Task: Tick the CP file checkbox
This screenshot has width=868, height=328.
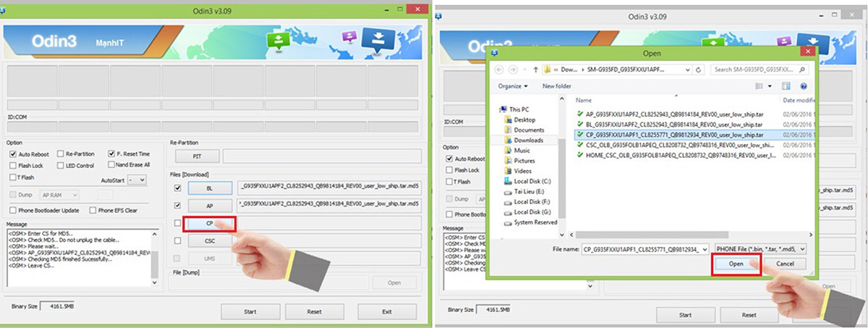Action: (x=178, y=223)
